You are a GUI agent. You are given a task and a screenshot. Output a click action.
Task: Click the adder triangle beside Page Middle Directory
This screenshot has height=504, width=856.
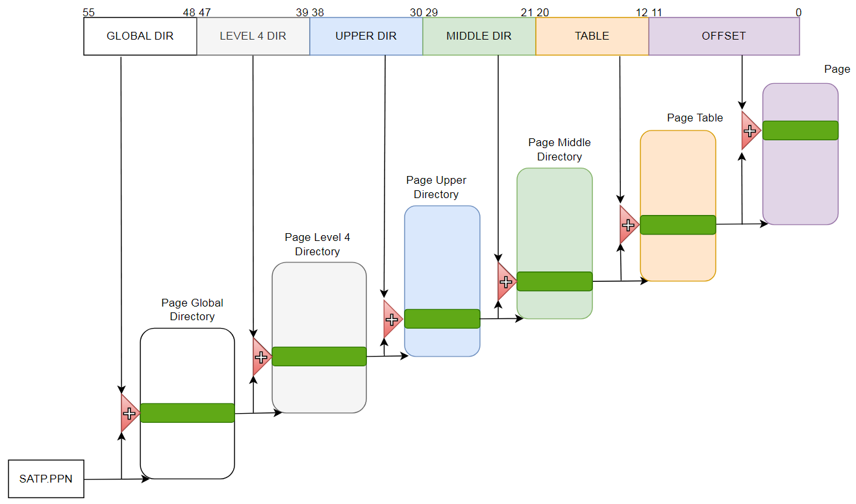click(507, 281)
